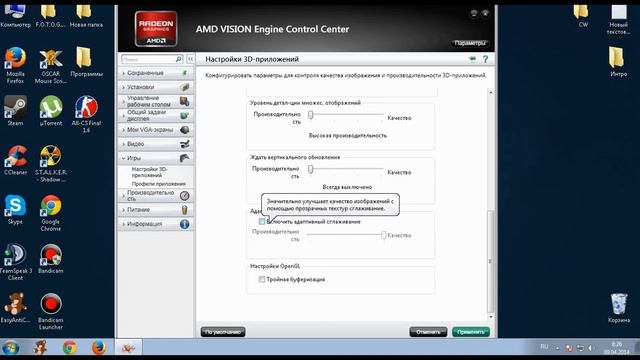The image size is (640, 360).
Task: Click Отменить cancel button
Action: tap(428, 332)
